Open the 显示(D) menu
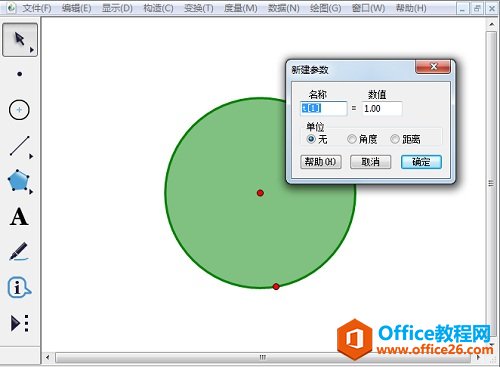The width and height of the screenshot is (500, 367). [x=117, y=8]
